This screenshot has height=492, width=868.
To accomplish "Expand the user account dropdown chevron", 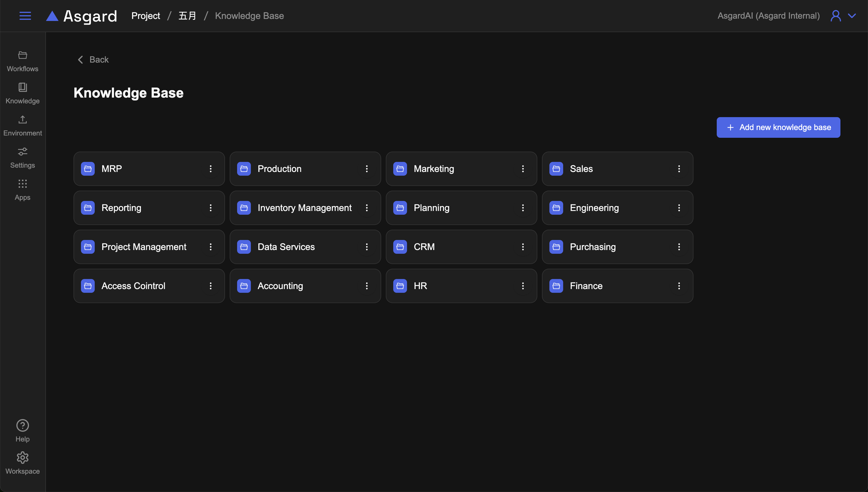I will (x=852, y=16).
